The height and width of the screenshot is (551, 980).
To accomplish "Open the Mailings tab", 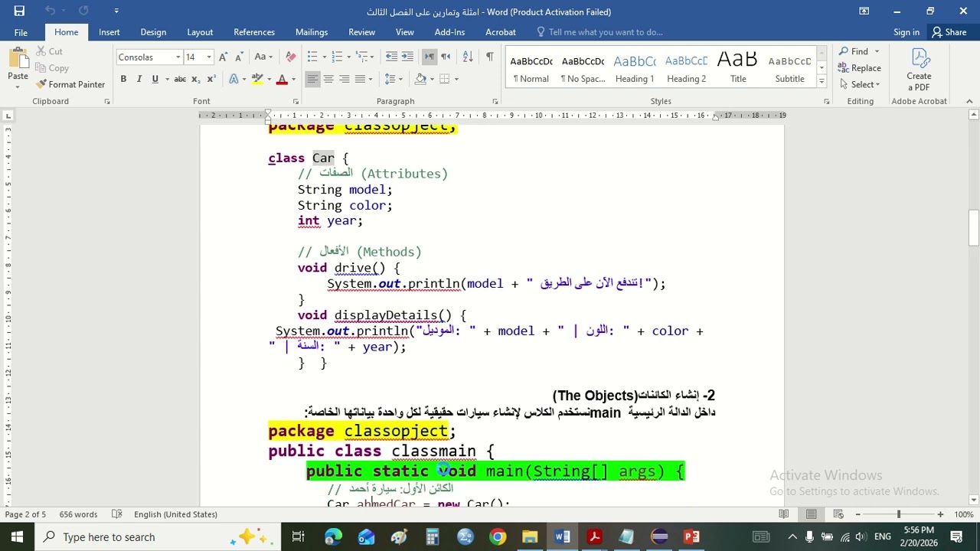I will (x=312, y=32).
